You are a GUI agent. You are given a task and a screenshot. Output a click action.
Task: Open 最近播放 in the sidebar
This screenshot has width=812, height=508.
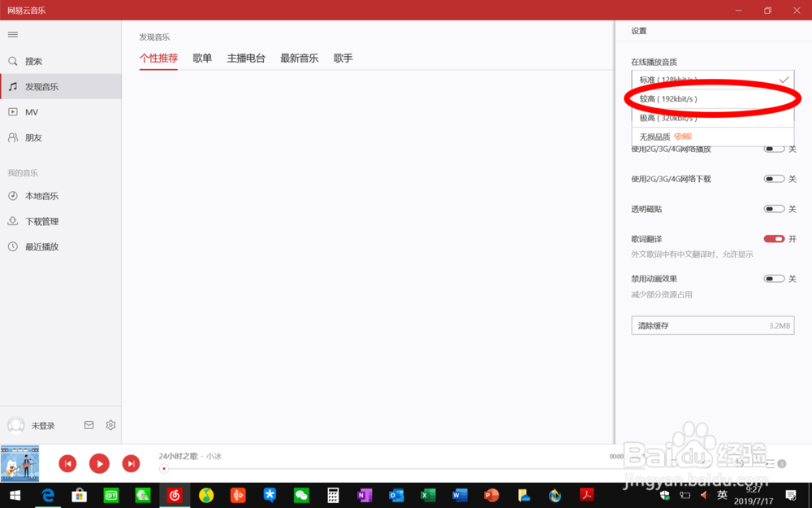click(x=61, y=247)
